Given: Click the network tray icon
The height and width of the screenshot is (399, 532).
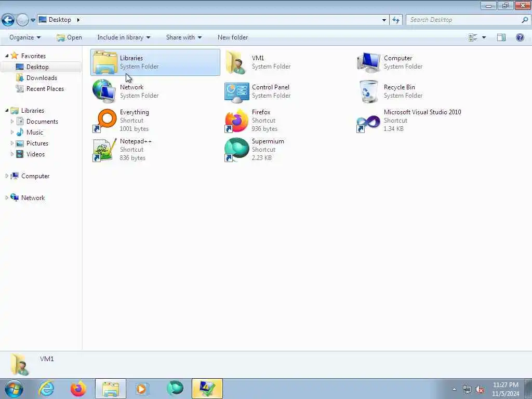Looking at the screenshot, I should [467, 390].
